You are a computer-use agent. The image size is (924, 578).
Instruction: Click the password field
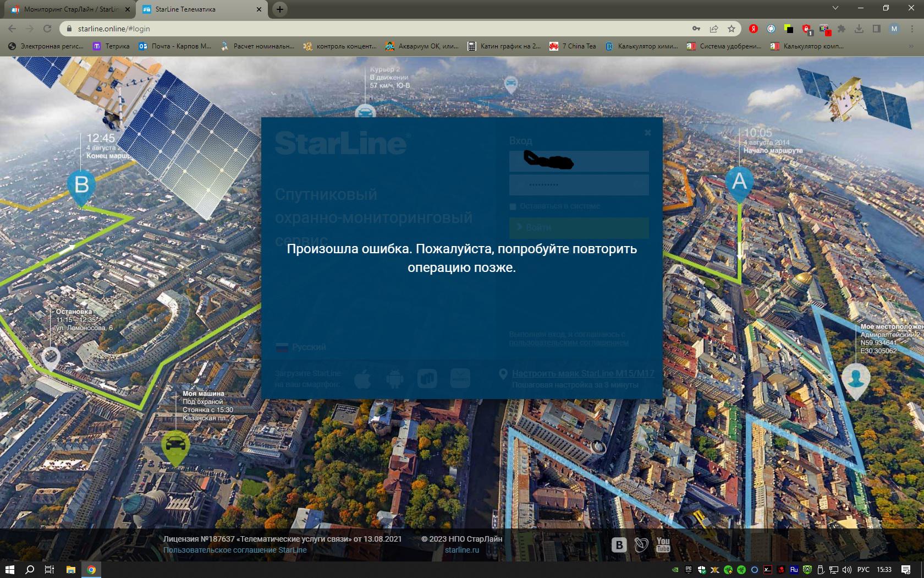579,185
